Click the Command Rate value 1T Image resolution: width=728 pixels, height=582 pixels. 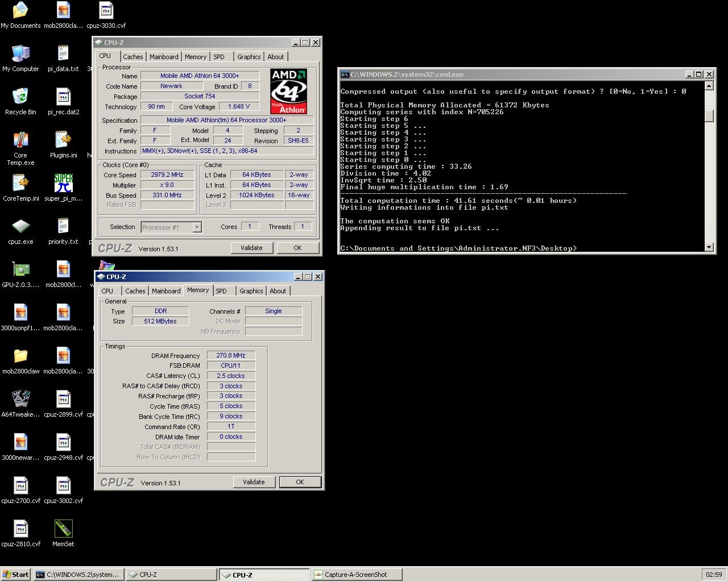click(x=231, y=426)
